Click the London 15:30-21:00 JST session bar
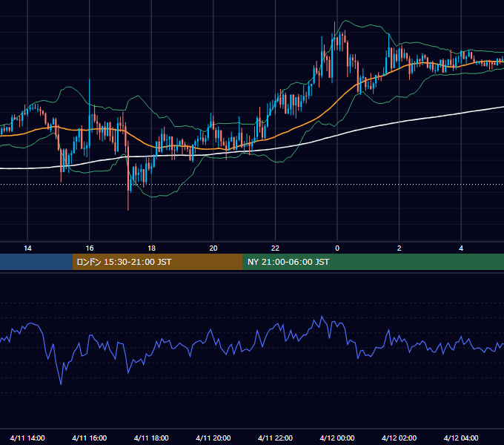The image size is (504, 445). (x=157, y=262)
